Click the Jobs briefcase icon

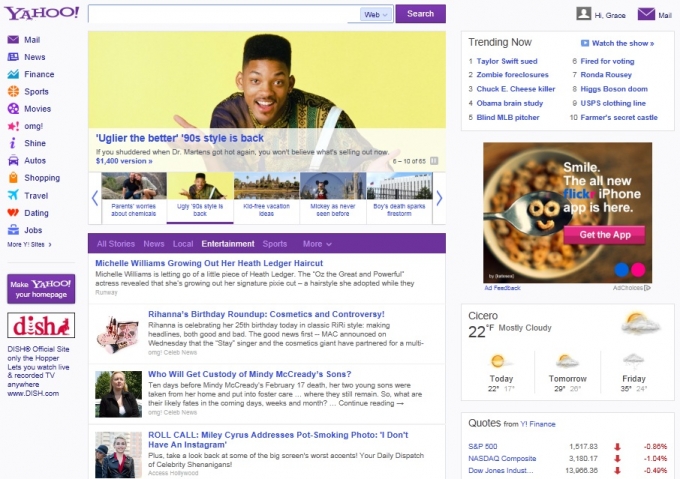point(13,230)
